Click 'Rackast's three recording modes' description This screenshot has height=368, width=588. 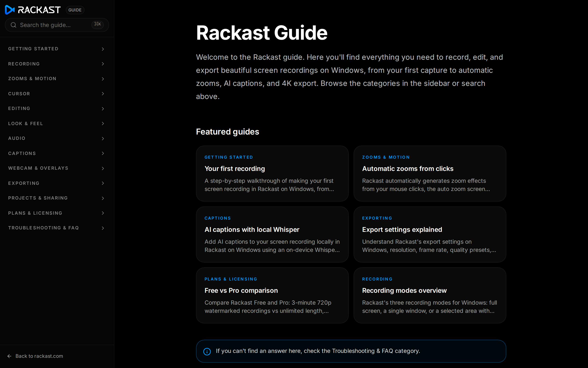(x=429, y=307)
